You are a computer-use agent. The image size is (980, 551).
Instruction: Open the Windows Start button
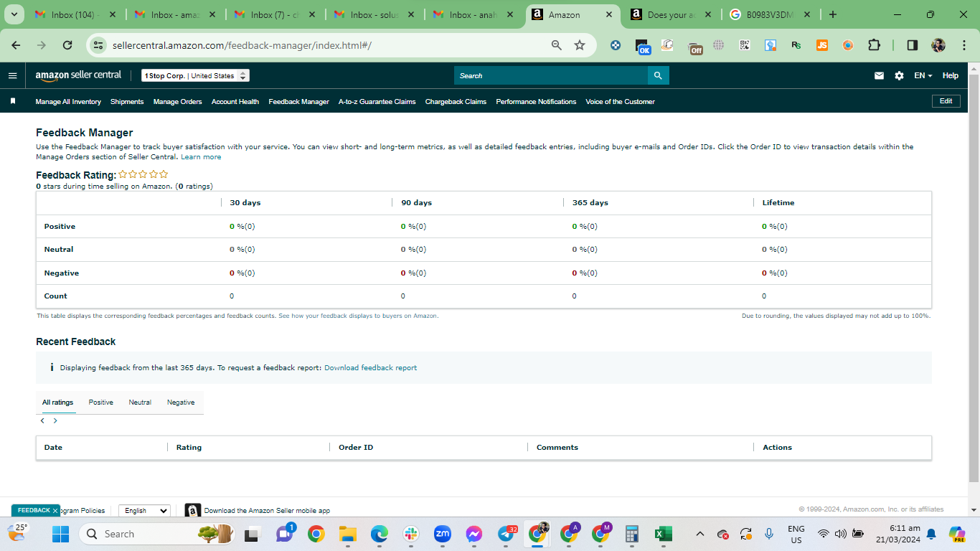[60, 534]
